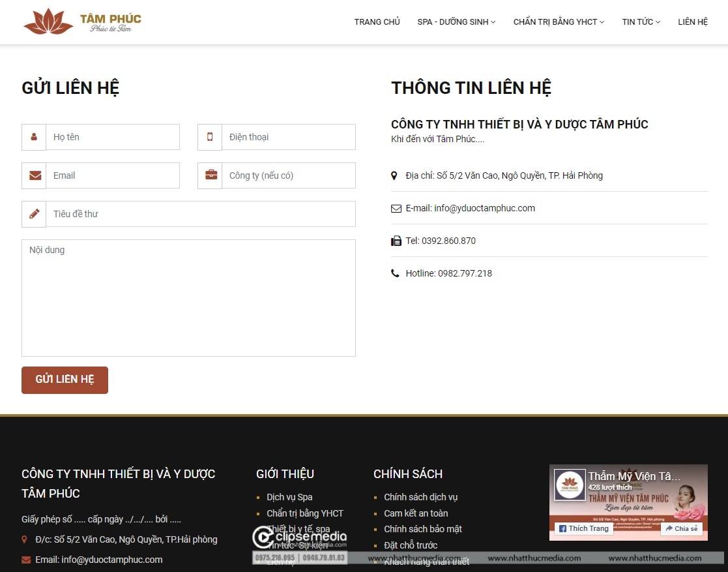This screenshot has height=572, width=728.
Task: Click the location pin icon next to Địa chỉ
Action: click(x=394, y=175)
